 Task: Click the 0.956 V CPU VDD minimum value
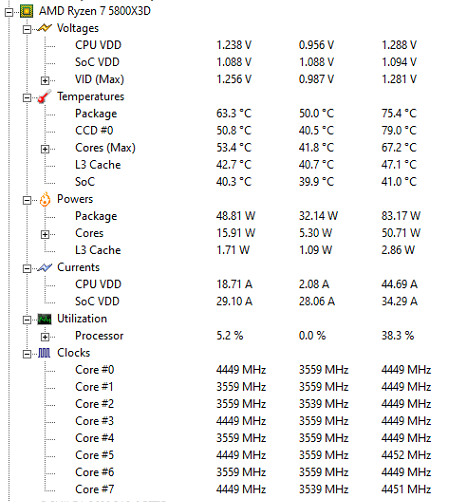(x=316, y=45)
